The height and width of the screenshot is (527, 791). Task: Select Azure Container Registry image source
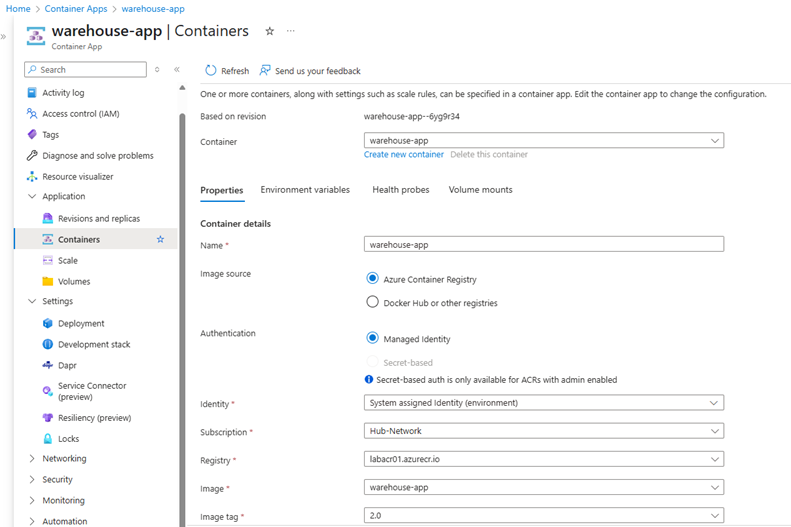coord(372,278)
